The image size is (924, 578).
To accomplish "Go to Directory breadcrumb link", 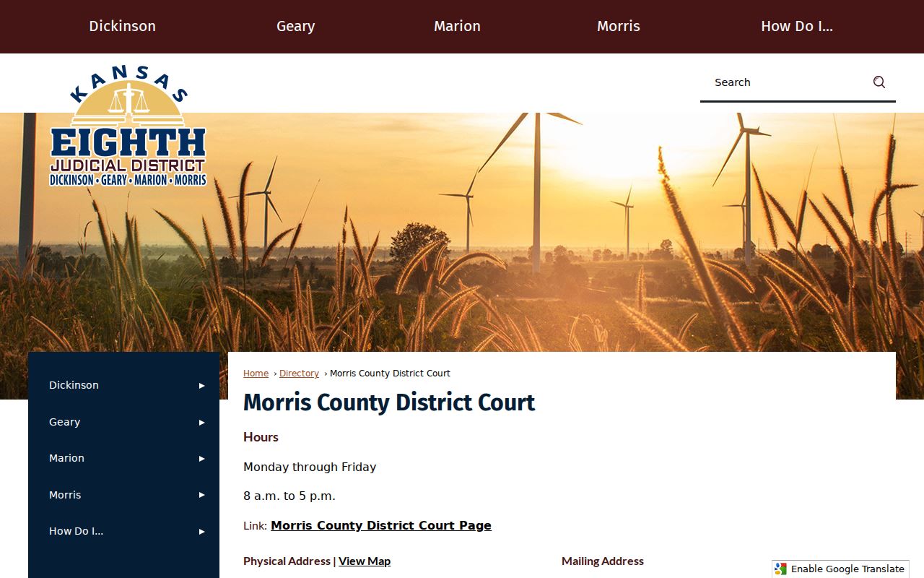I will click(299, 374).
